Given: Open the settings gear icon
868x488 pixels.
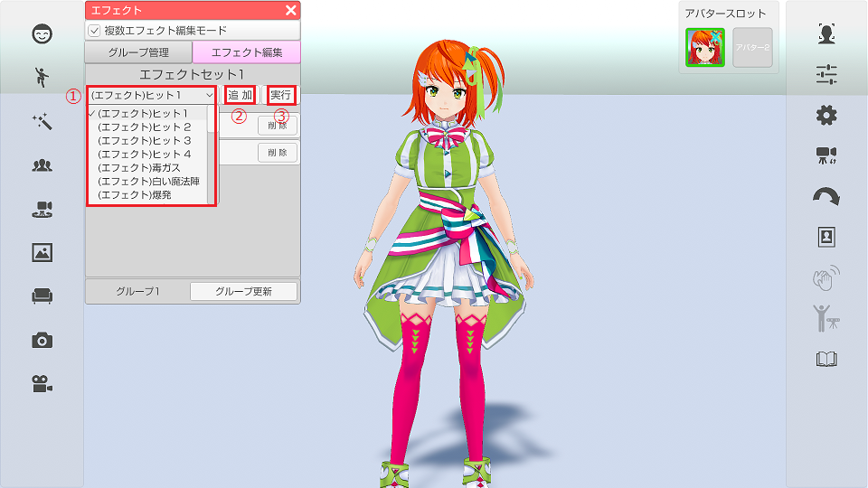Looking at the screenshot, I should [x=826, y=115].
